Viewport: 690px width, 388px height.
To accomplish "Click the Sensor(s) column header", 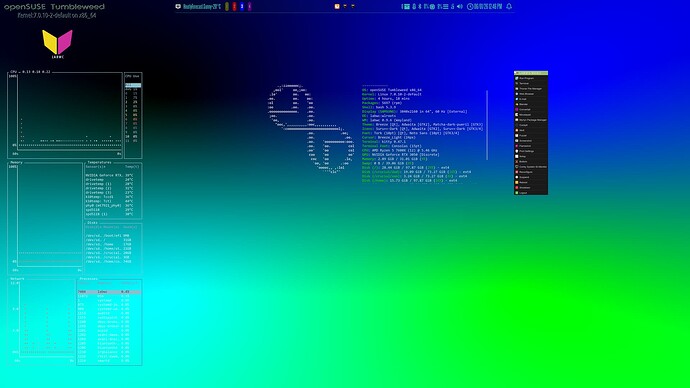I will pos(95,167).
